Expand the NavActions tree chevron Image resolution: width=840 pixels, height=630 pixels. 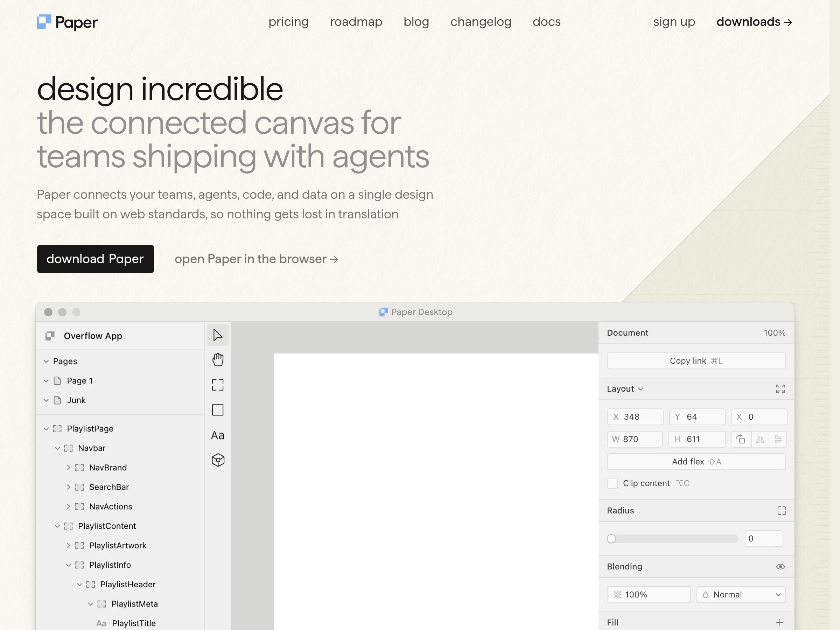[68, 506]
